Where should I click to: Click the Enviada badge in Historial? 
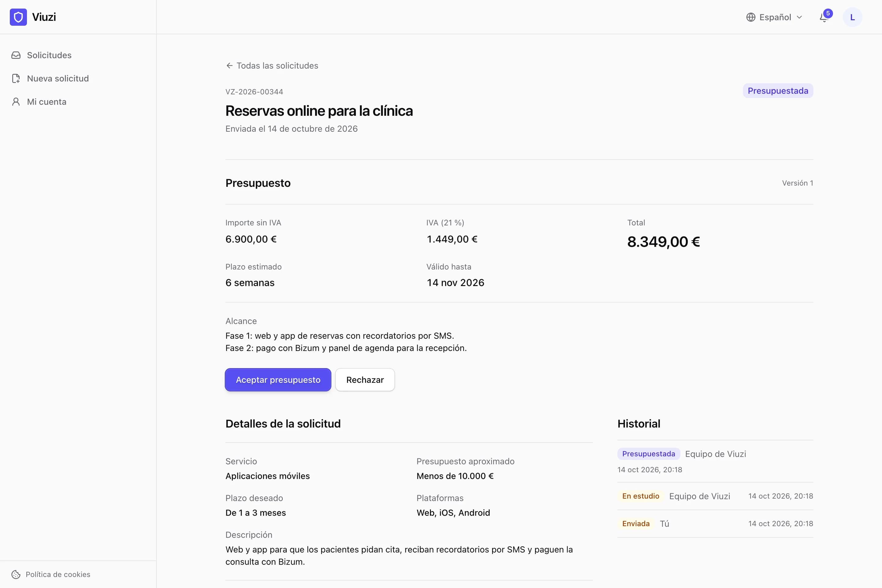pyautogui.click(x=636, y=523)
